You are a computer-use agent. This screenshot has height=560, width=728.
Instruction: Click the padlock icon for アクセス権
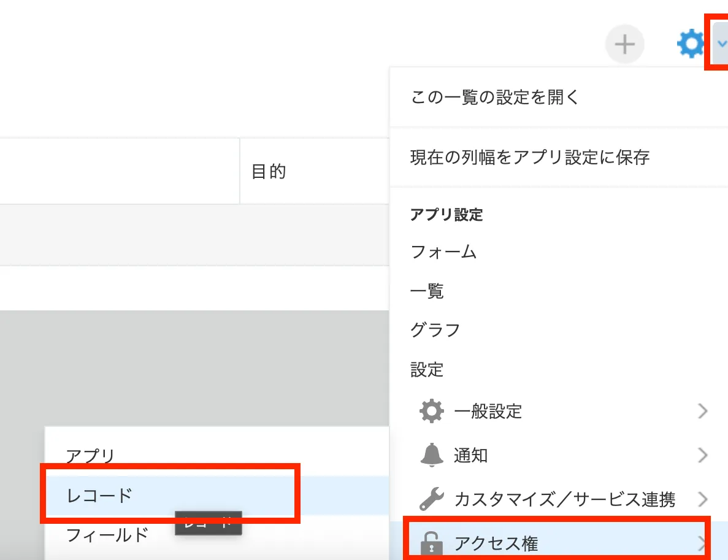coord(431,543)
